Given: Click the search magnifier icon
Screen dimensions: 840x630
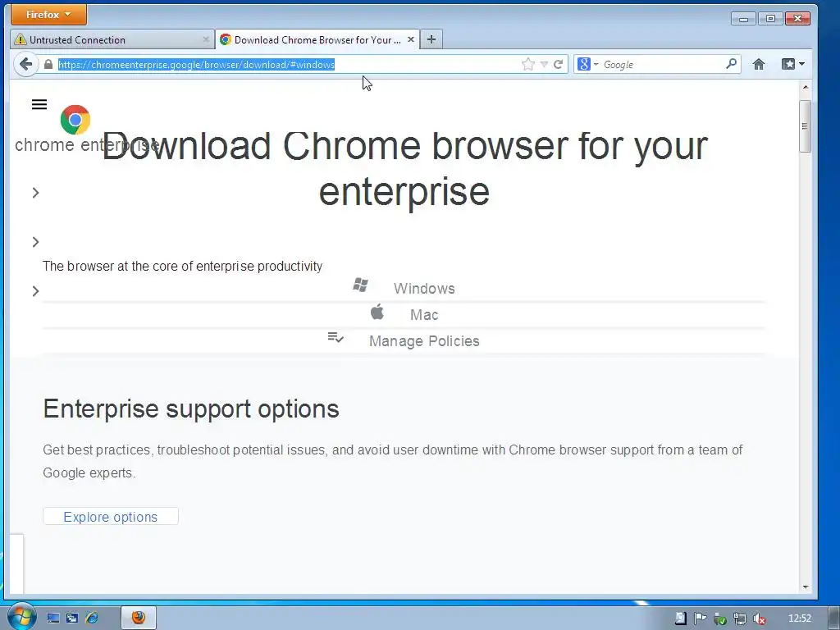Looking at the screenshot, I should tap(731, 64).
